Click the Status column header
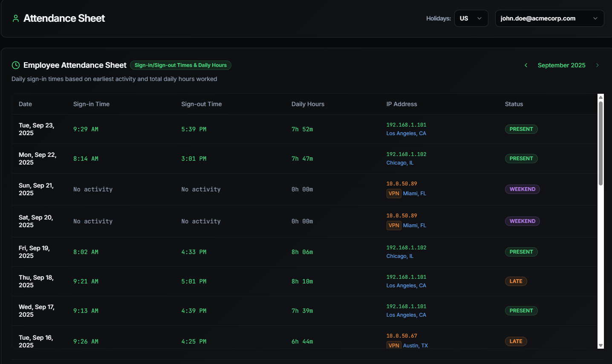 [514, 104]
